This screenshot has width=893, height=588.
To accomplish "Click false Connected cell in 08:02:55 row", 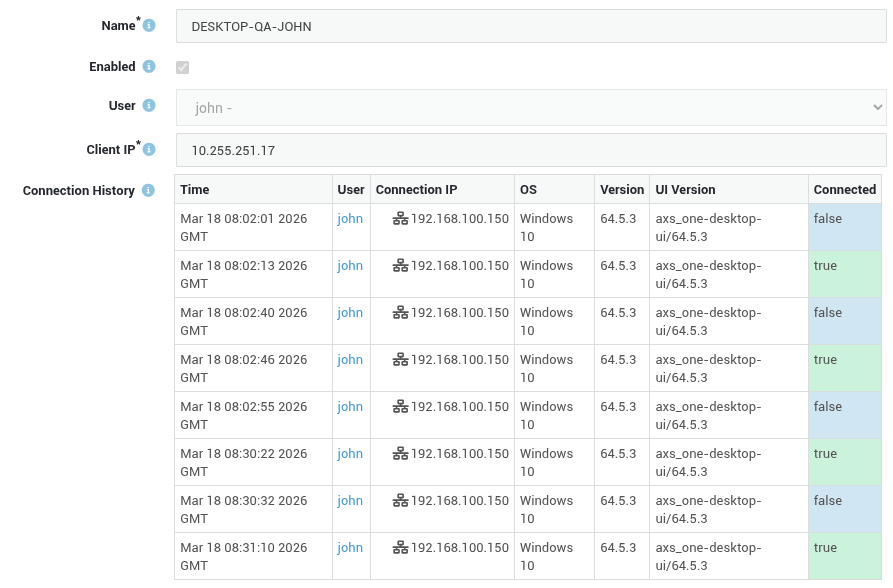I will tap(845, 415).
